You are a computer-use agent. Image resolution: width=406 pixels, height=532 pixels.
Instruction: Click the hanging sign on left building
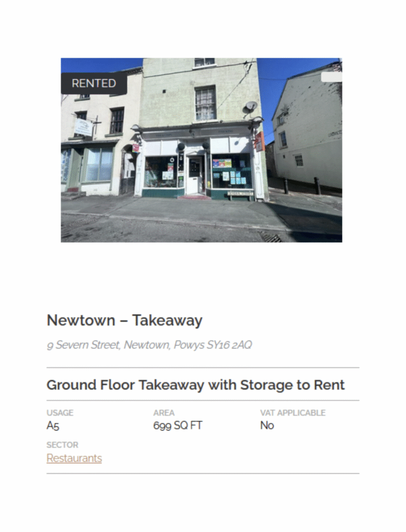(84, 128)
